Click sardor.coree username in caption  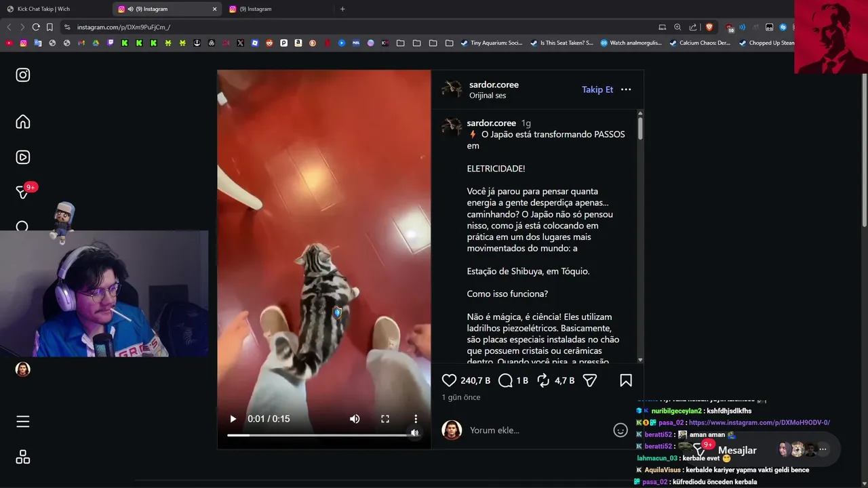point(492,123)
